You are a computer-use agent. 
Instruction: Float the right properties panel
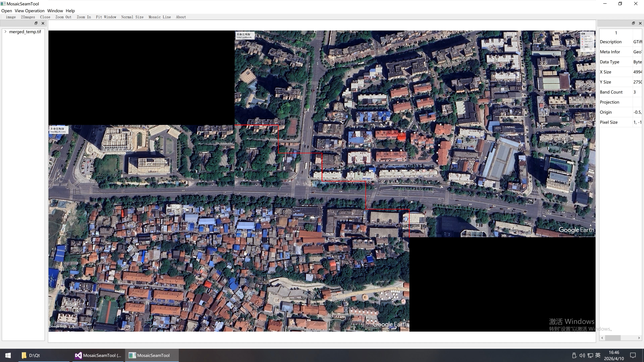tap(633, 23)
